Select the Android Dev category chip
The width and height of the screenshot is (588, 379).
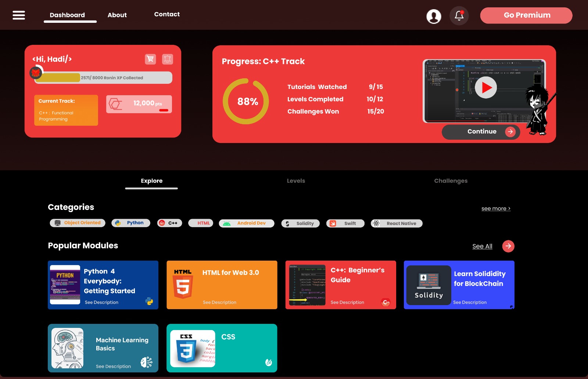click(x=247, y=223)
